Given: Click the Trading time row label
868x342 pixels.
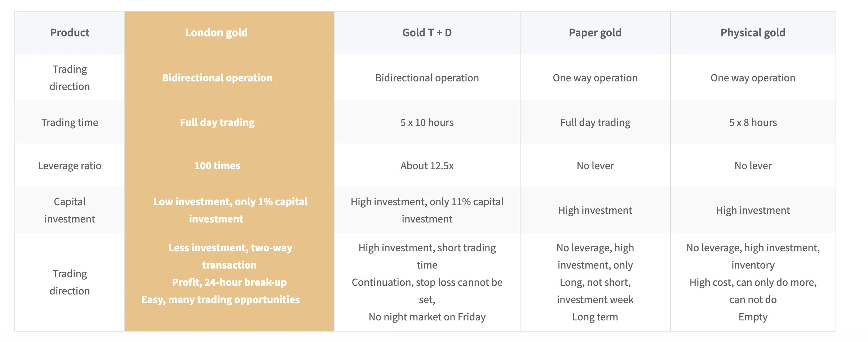Looking at the screenshot, I should [x=70, y=122].
